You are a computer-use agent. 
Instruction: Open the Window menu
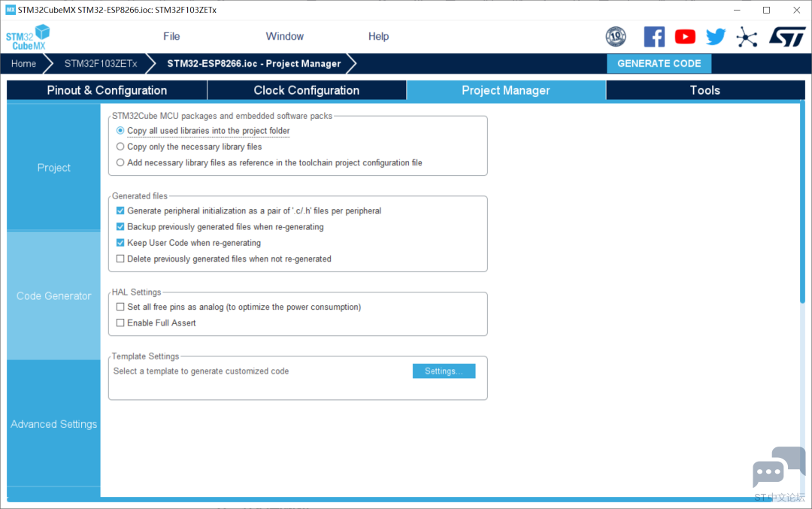tap(284, 36)
